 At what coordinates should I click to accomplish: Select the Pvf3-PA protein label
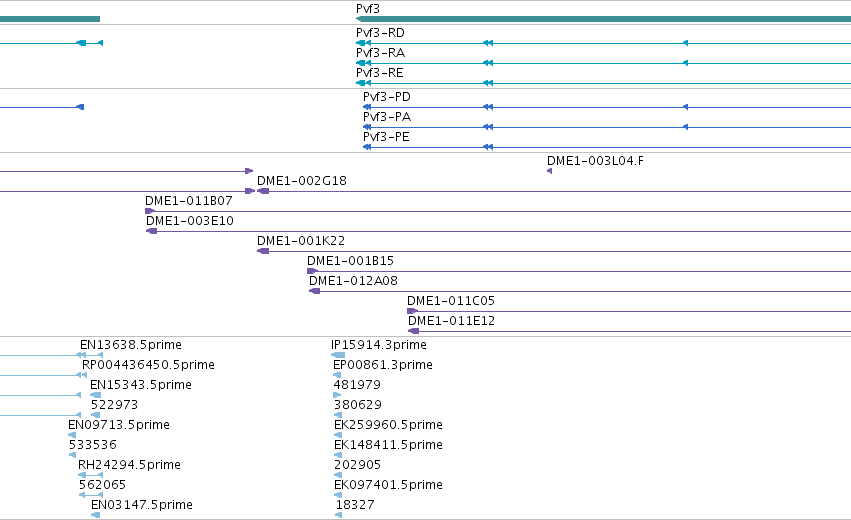tap(386, 117)
